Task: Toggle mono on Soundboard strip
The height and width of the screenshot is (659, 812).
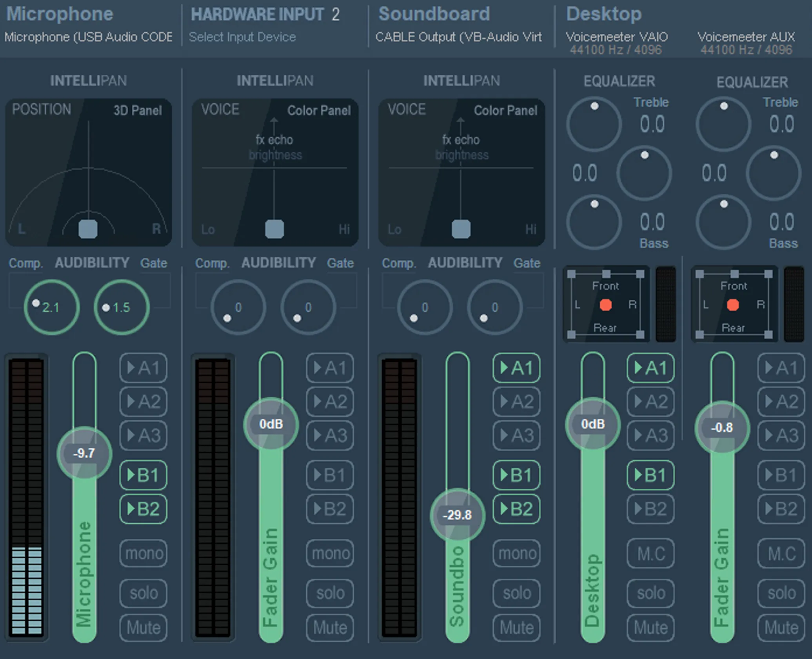Action: [x=517, y=553]
